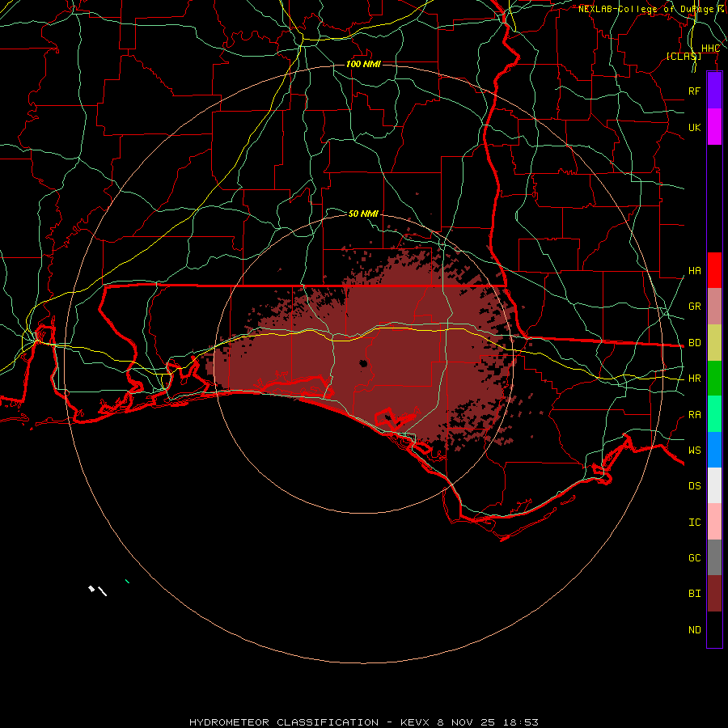Viewport: 728px width, 728px height.
Task: Click the ND black legend swatch
Action: 714,629
